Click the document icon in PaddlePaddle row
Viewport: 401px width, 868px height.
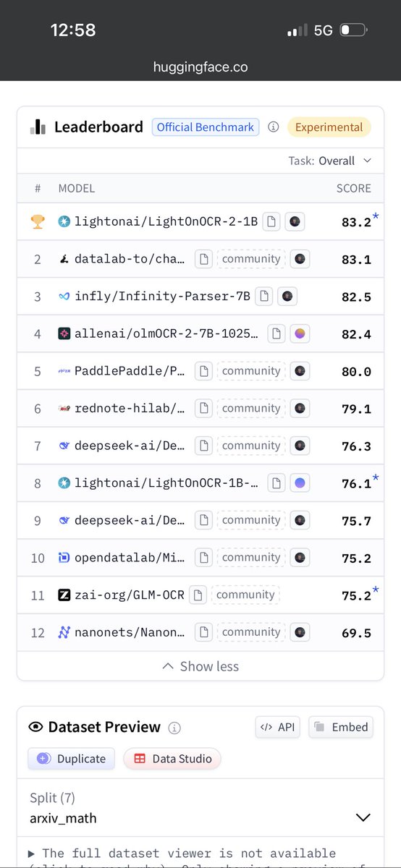pos(204,371)
